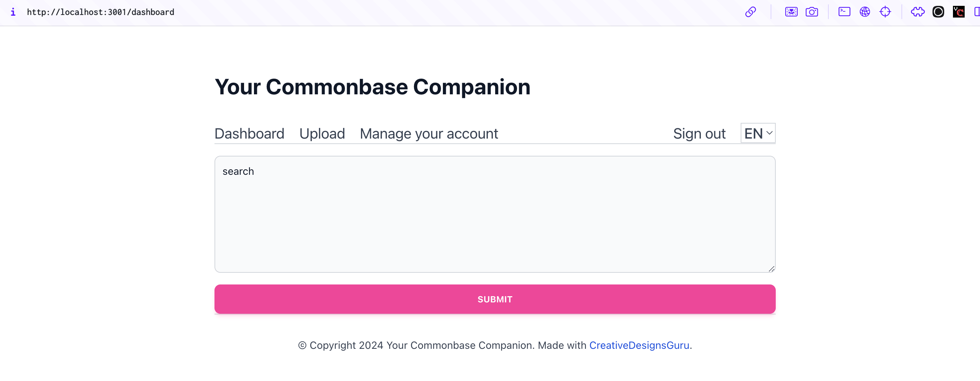980x381 pixels.
Task: Open the Upload nav item
Action: click(322, 133)
